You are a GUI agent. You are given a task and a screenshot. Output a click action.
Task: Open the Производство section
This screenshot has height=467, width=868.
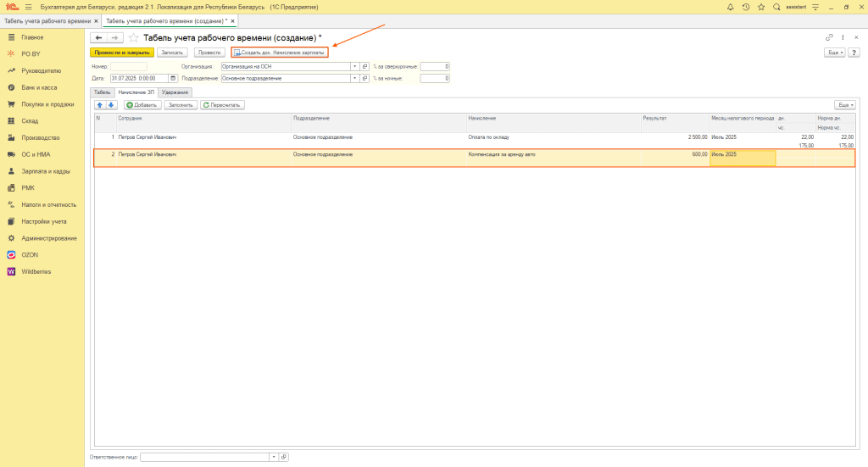(42, 138)
